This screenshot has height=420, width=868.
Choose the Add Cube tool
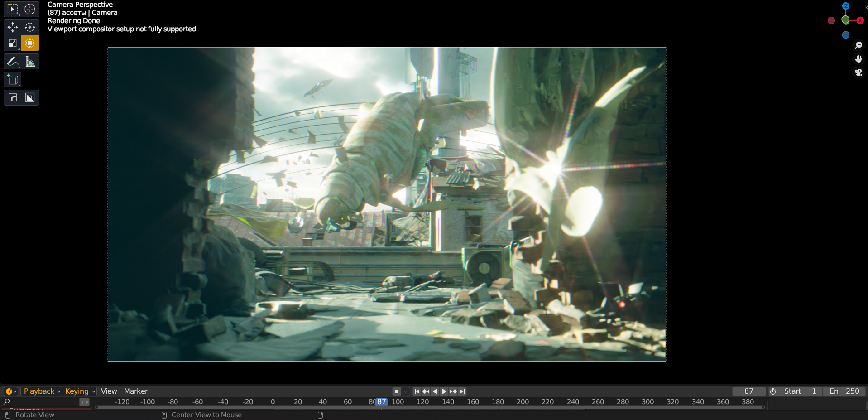point(13,80)
